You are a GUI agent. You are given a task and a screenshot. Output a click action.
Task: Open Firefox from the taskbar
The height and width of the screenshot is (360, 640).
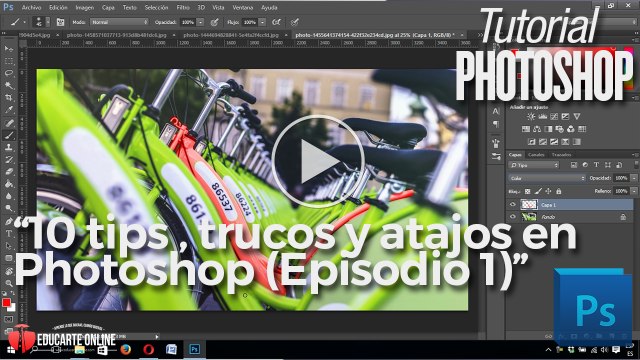[x=126, y=349]
